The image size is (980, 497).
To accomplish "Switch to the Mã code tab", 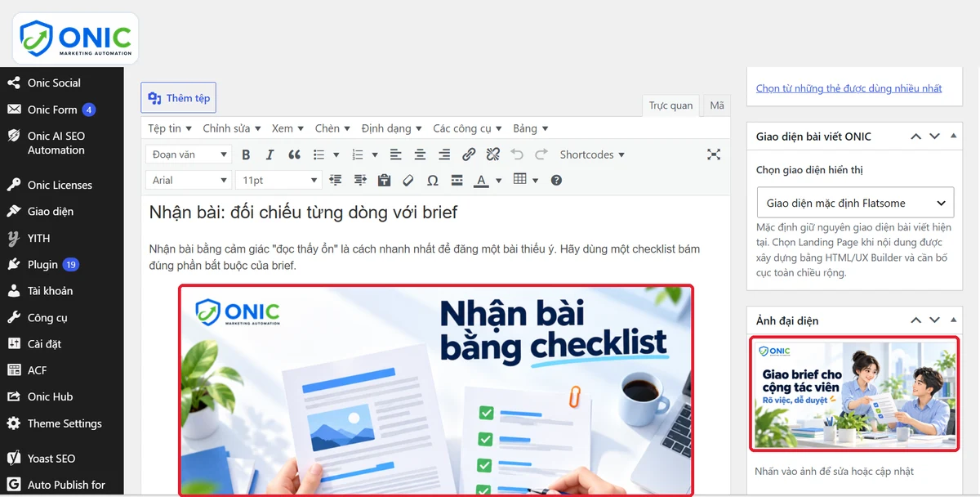I will point(717,105).
